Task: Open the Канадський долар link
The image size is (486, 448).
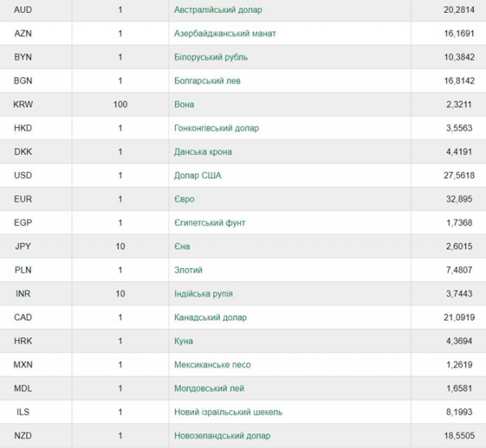Action: click(211, 318)
